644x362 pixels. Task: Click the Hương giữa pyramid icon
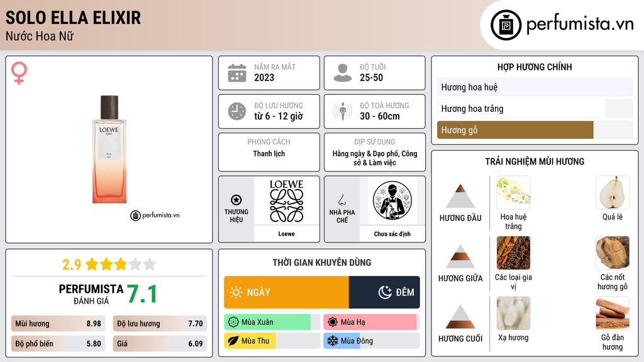[460, 256]
